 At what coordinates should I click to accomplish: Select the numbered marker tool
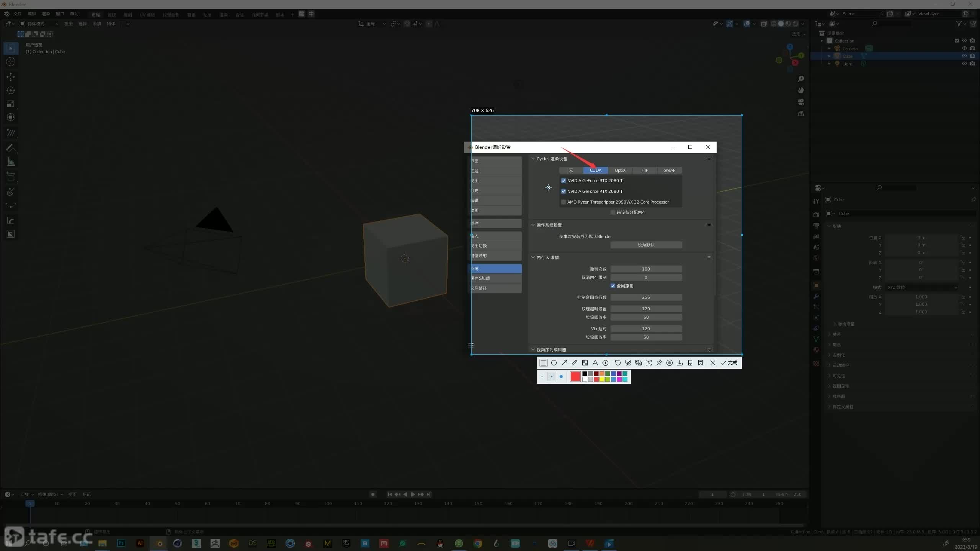[x=605, y=363]
